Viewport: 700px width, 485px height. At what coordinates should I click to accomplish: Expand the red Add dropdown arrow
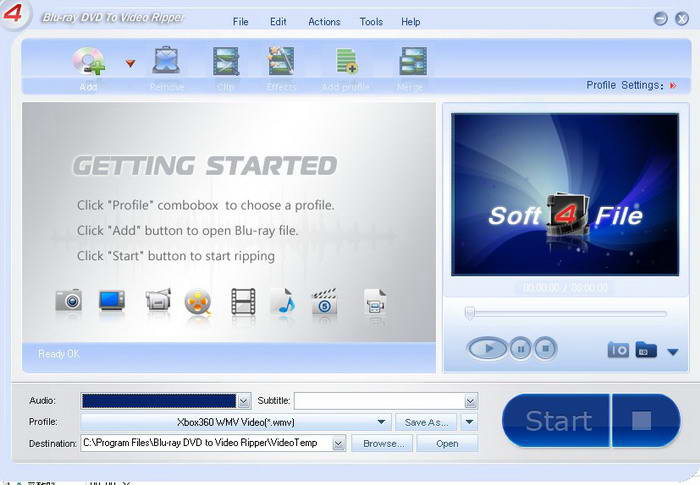(130, 63)
